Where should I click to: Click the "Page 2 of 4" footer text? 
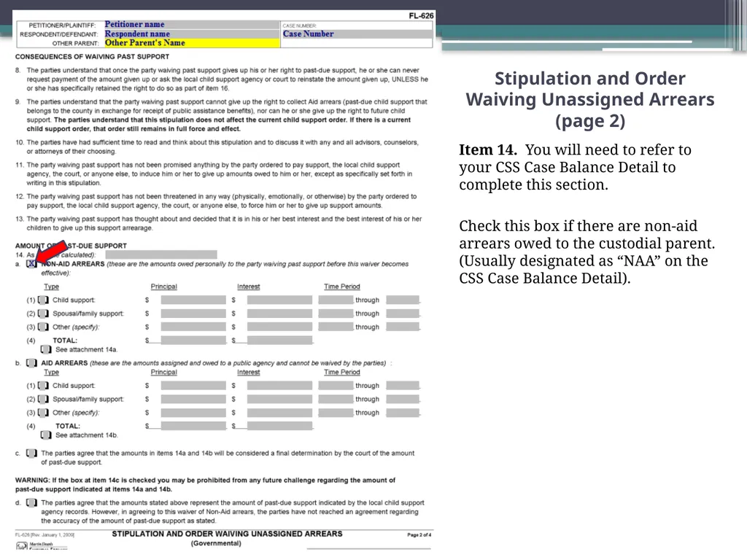(419, 535)
